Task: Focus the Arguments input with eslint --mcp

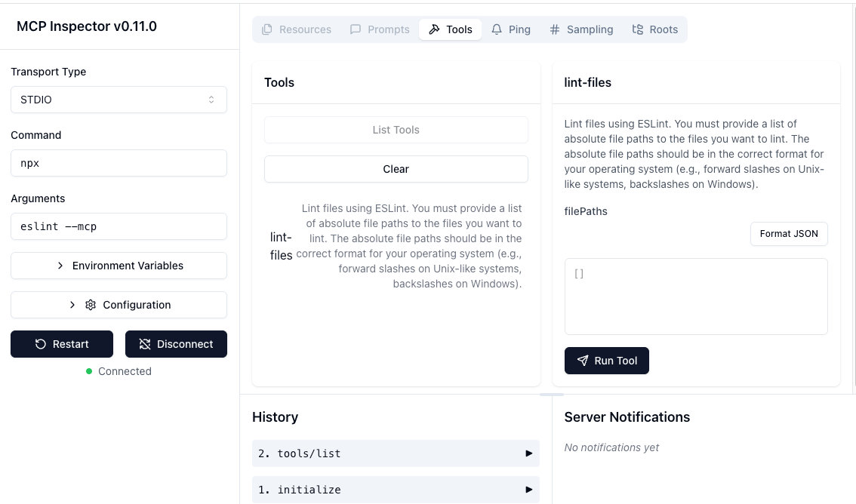Action: (x=119, y=226)
